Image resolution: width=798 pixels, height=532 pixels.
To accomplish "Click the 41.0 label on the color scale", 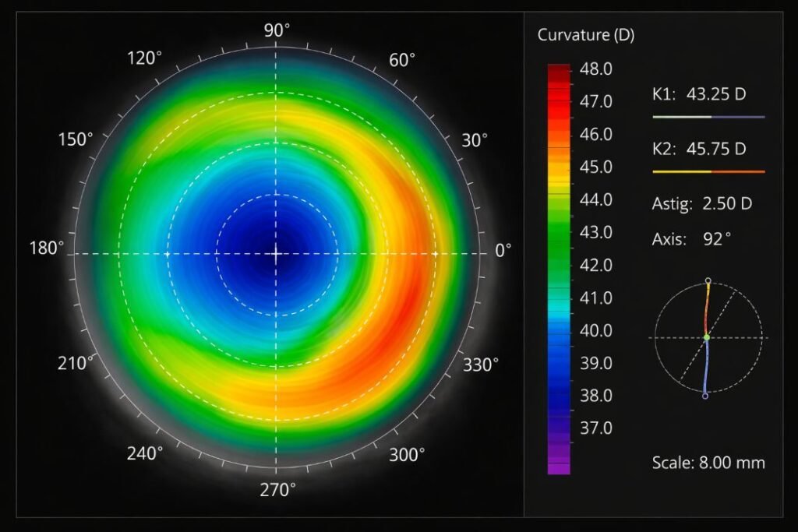I will point(596,298).
